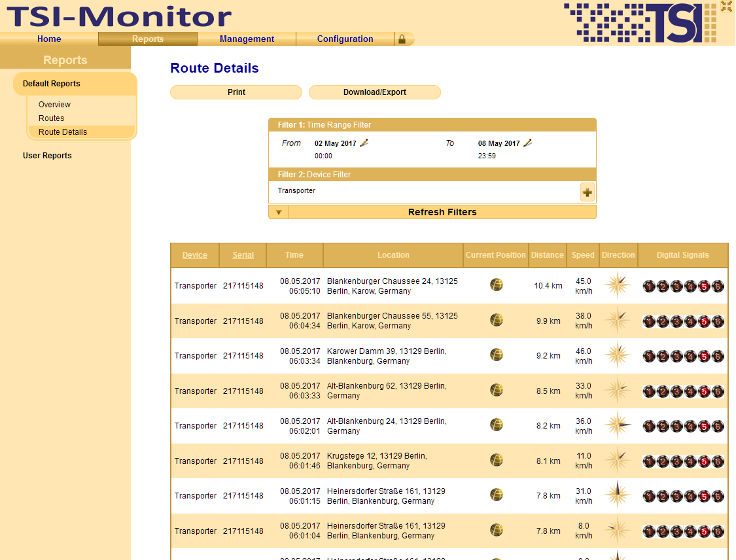
Task: Click location Blankenburger Chaussee 24 cell
Action: pos(393,286)
